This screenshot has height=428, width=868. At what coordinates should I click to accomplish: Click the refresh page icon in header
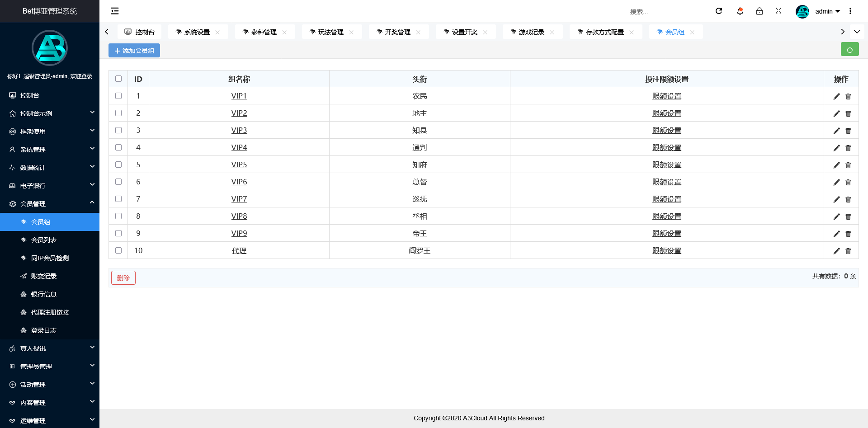tap(719, 11)
